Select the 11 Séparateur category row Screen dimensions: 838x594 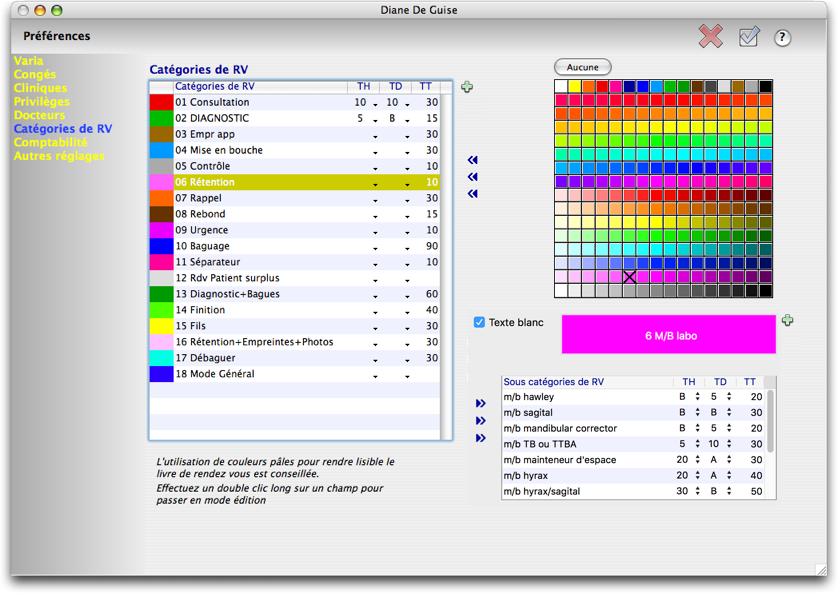(x=295, y=262)
